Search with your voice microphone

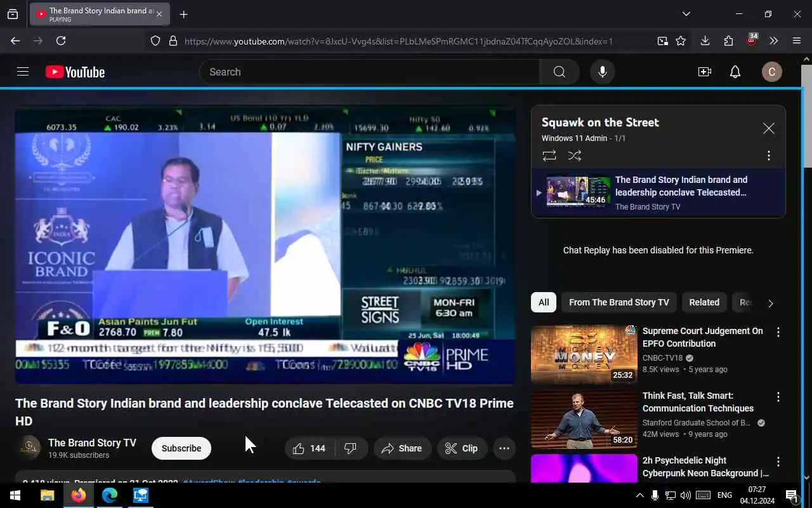coord(602,72)
